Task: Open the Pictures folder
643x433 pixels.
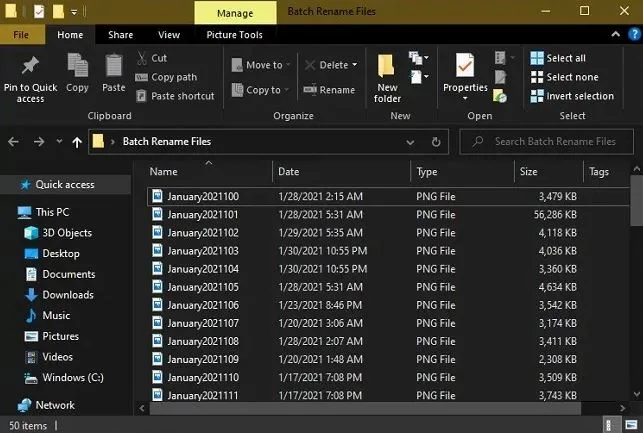Action: 52,336
